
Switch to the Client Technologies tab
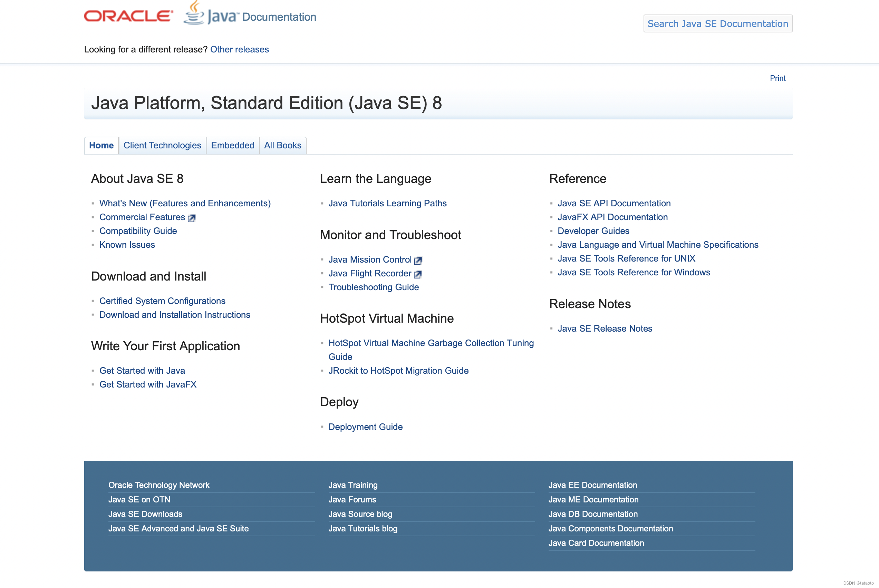[163, 146]
